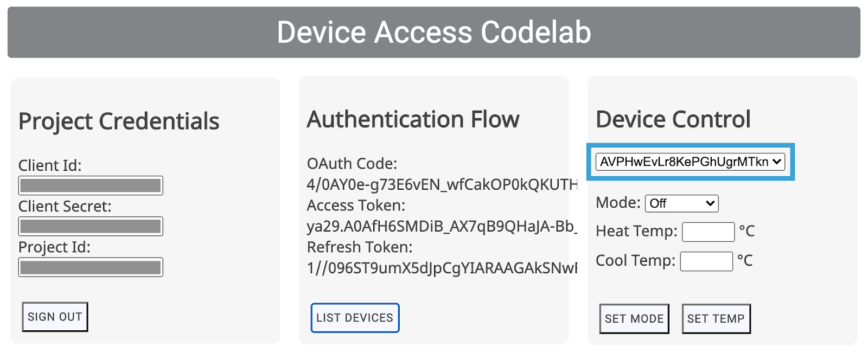Click the SIGN OUT button
868x353 pixels.
tap(54, 316)
